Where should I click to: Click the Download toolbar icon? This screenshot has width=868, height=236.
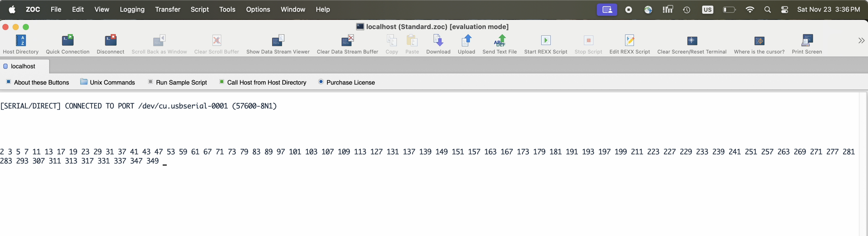pyautogui.click(x=438, y=44)
